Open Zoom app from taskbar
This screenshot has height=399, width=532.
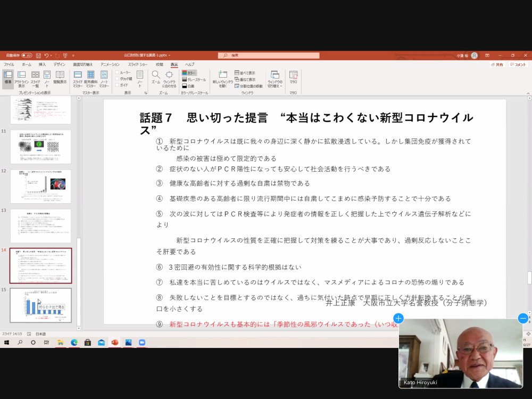click(142, 342)
